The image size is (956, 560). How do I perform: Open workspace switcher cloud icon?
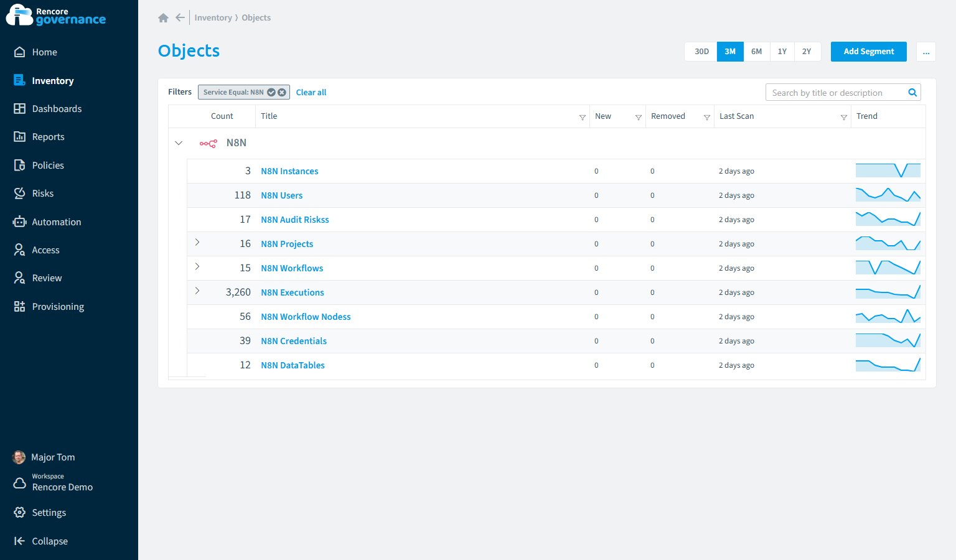coord(20,483)
